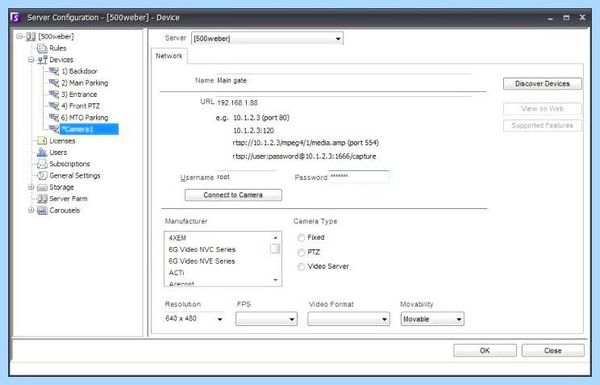Expand the Storage tree node
600x385 pixels.
coord(31,187)
